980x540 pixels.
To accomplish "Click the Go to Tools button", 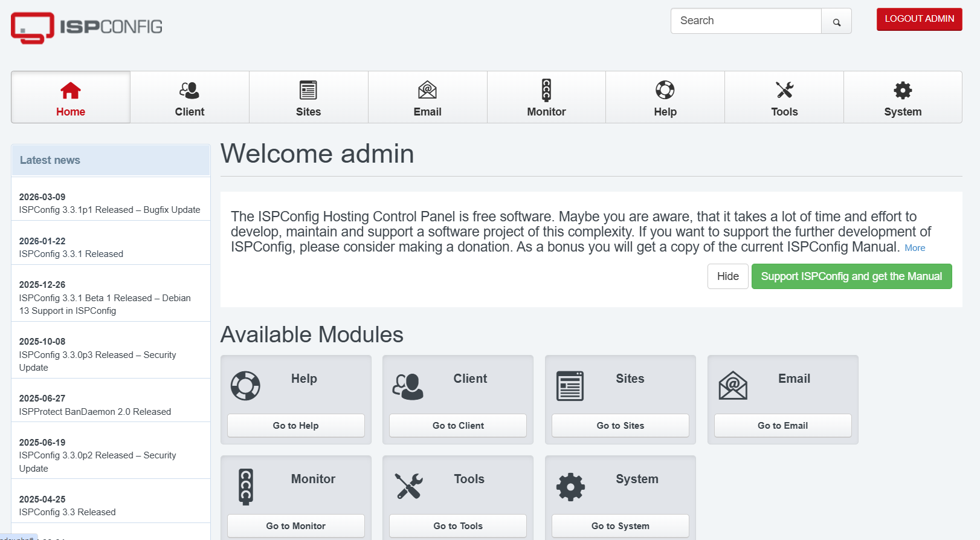I will pyautogui.click(x=458, y=526).
